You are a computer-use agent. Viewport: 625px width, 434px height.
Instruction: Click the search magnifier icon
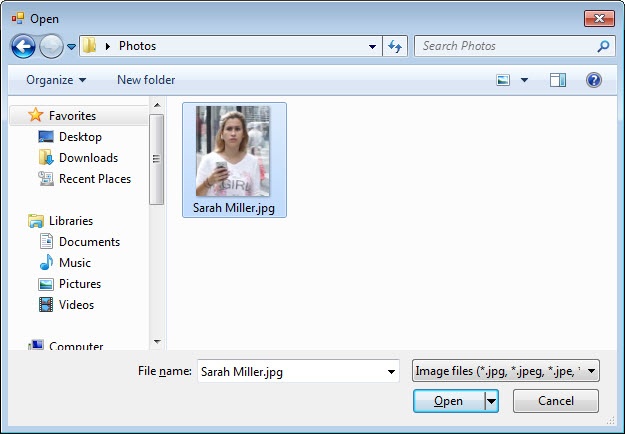tap(603, 46)
